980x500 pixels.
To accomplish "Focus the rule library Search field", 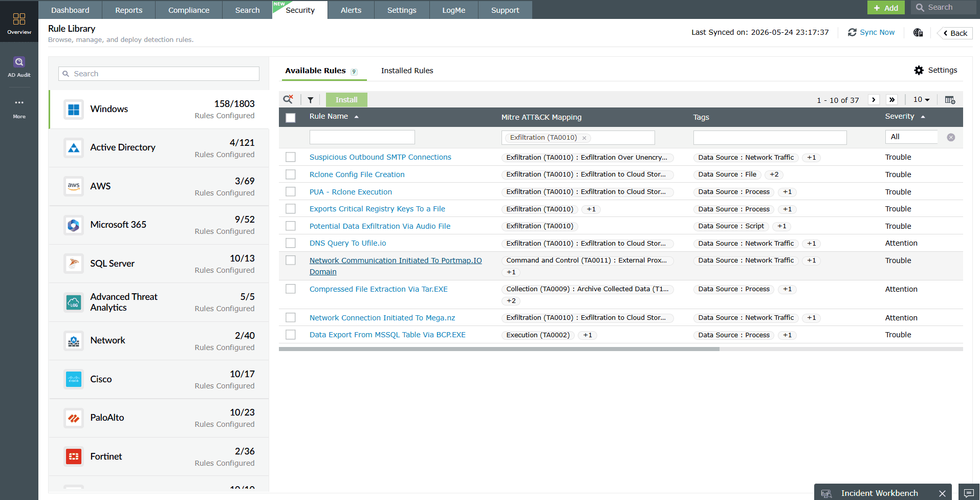I will click(x=159, y=74).
